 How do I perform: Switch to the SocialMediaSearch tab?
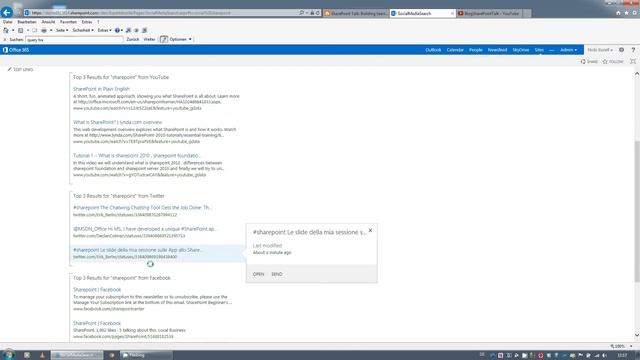point(422,13)
